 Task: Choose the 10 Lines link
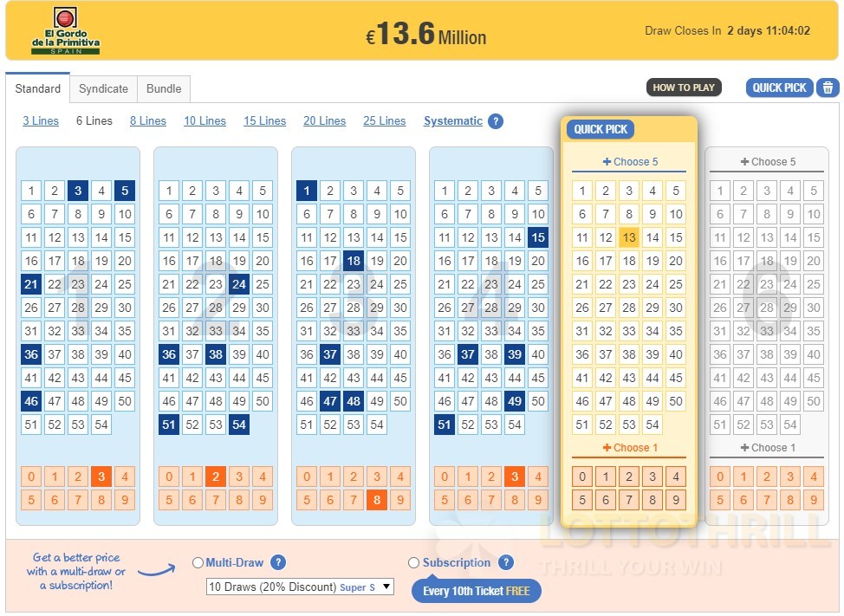point(205,121)
